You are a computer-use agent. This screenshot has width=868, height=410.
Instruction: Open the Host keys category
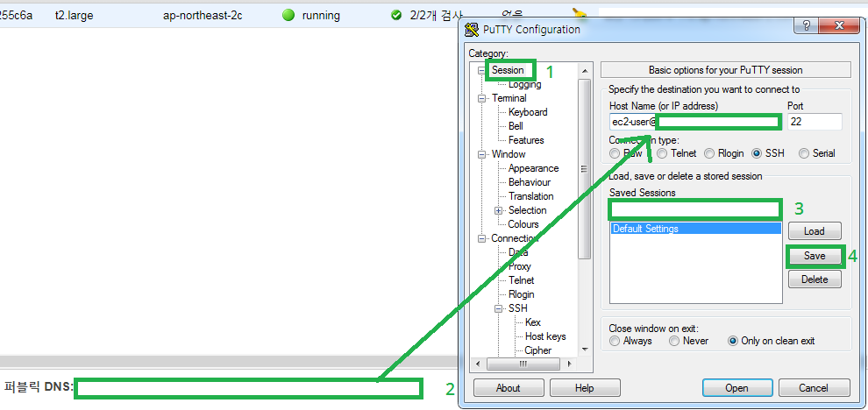click(545, 336)
